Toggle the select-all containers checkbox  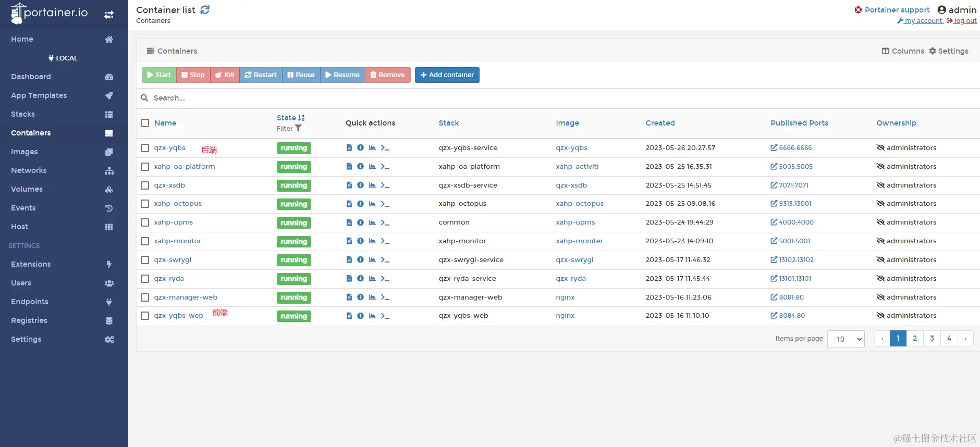145,123
